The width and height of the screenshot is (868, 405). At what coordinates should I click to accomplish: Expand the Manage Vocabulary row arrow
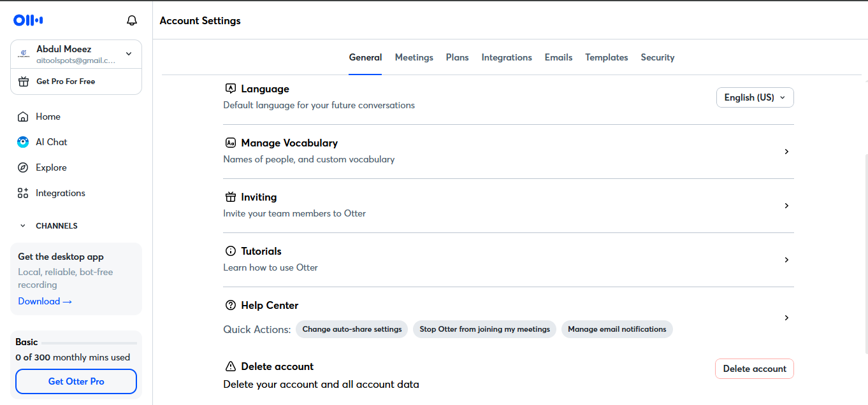click(x=786, y=152)
